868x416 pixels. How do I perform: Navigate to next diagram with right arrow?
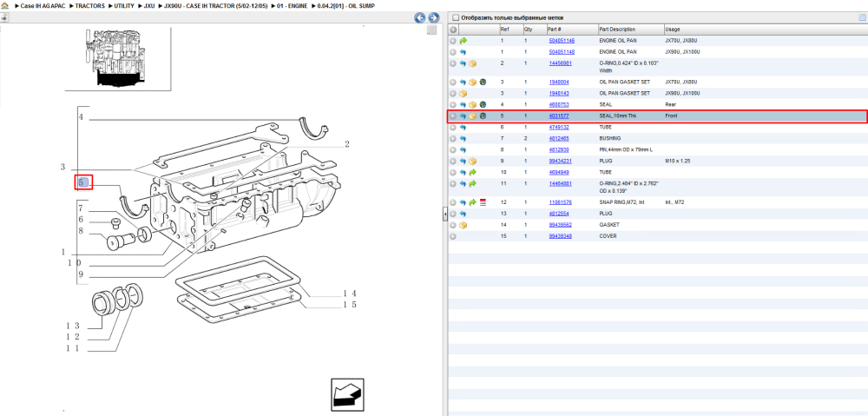click(433, 17)
